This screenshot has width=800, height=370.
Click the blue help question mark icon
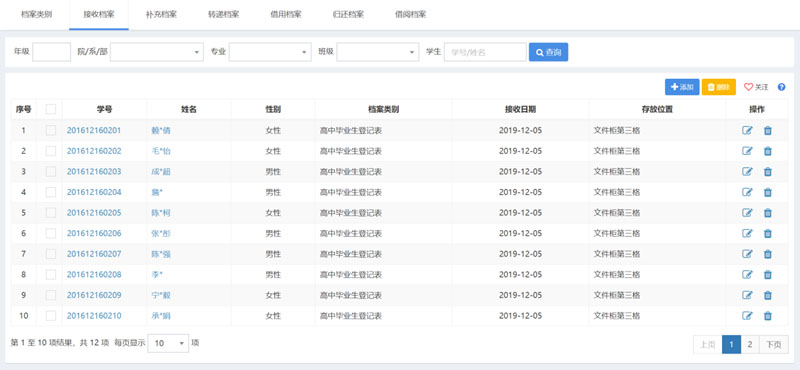pyautogui.click(x=781, y=87)
